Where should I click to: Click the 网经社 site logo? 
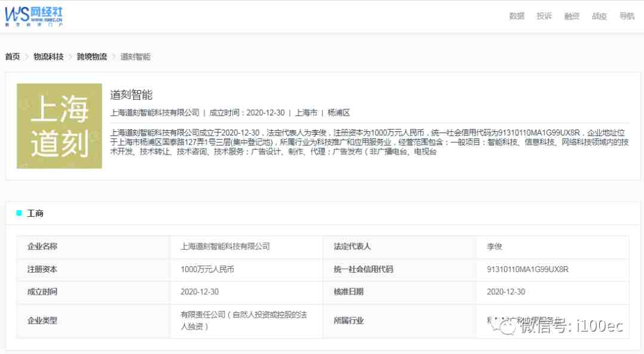[33, 16]
